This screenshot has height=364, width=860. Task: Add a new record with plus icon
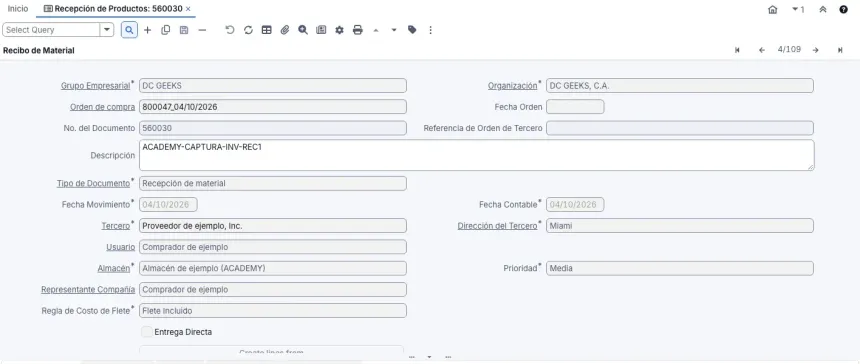148,30
